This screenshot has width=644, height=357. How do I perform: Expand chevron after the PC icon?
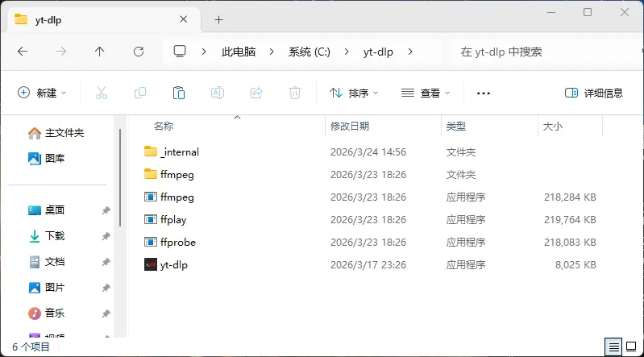[204, 52]
